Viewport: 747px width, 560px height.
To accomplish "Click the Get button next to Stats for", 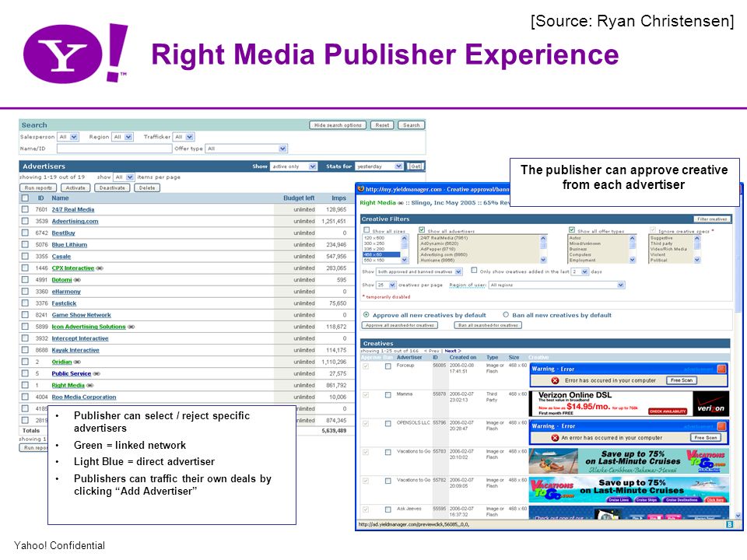I will coord(416,166).
